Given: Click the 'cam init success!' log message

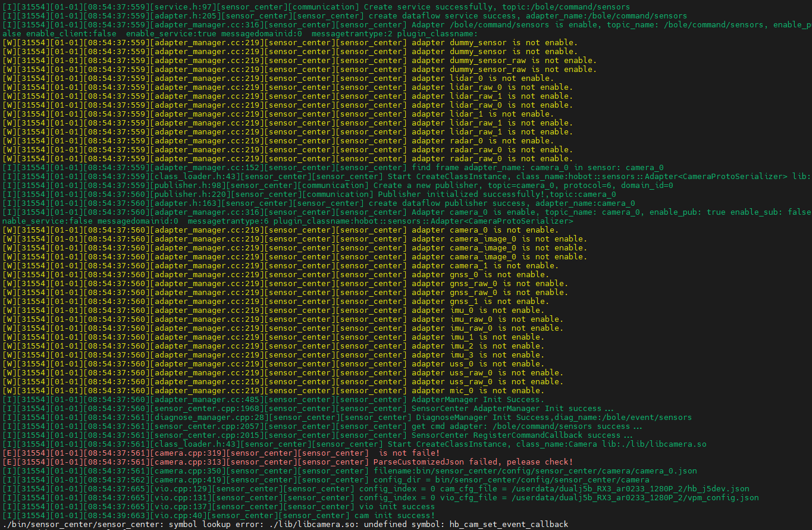Looking at the screenshot, I should tap(394, 516).
